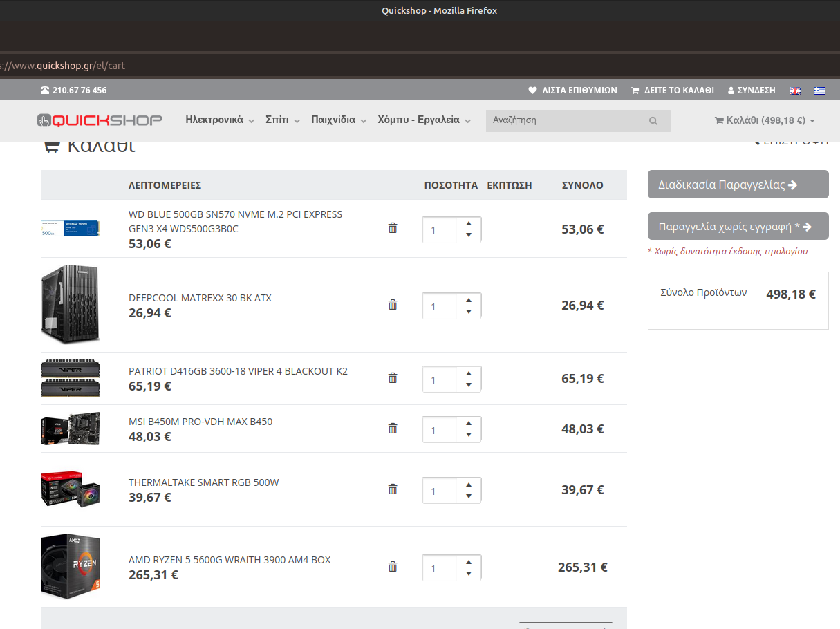Increase quantity of Patriot Viper RAM
The width and height of the screenshot is (840, 629).
(469, 373)
